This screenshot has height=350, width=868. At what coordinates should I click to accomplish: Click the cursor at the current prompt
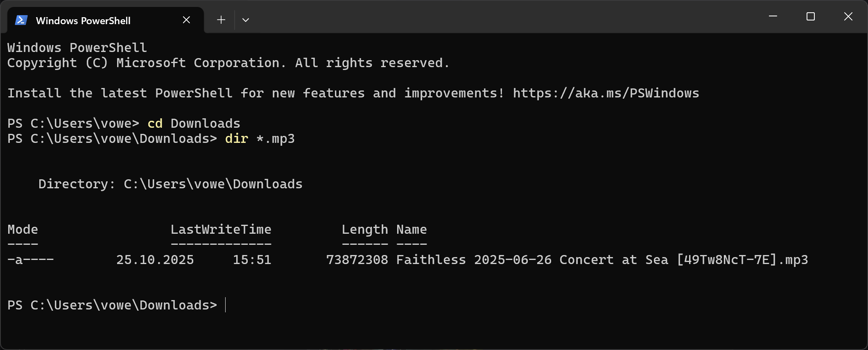point(226,305)
